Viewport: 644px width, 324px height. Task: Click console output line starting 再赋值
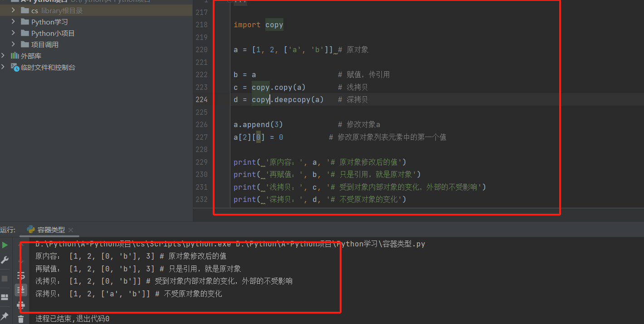click(138, 269)
